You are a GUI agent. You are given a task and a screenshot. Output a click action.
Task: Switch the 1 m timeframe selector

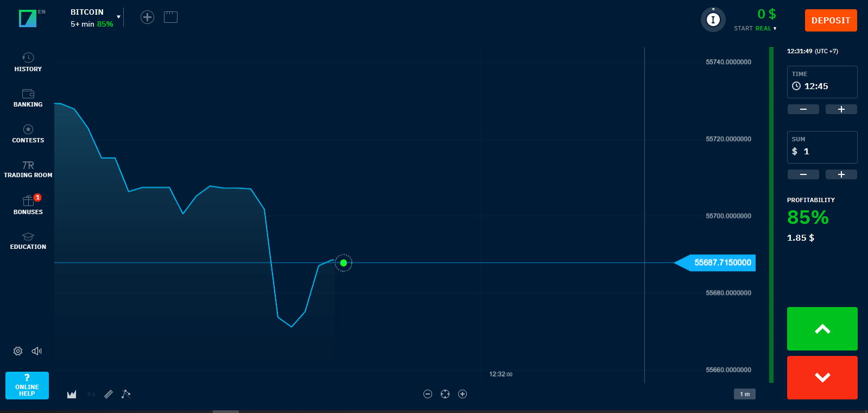point(744,394)
